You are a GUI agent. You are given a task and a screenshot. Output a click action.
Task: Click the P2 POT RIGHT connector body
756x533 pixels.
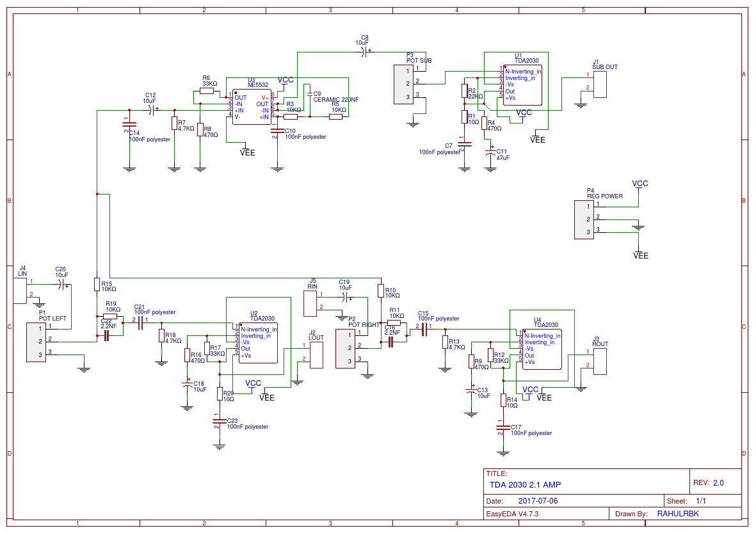click(345, 349)
